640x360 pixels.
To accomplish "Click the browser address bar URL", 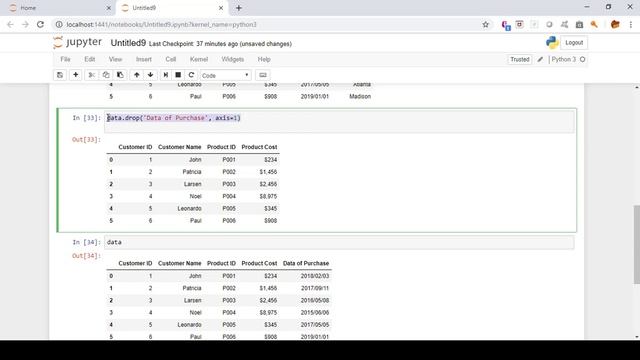I will pos(161,24).
